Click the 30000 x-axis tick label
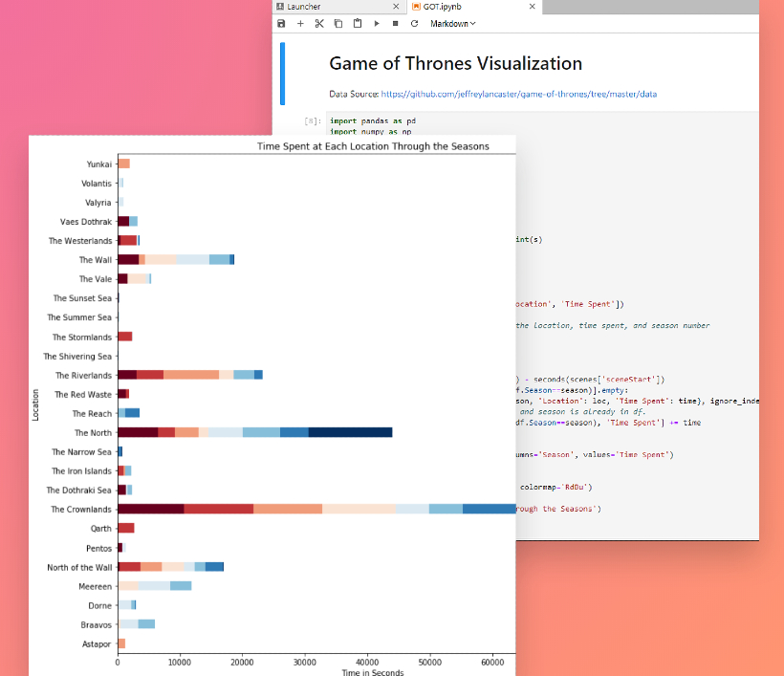Screen dimensions: 784x676 pos(304,663)
